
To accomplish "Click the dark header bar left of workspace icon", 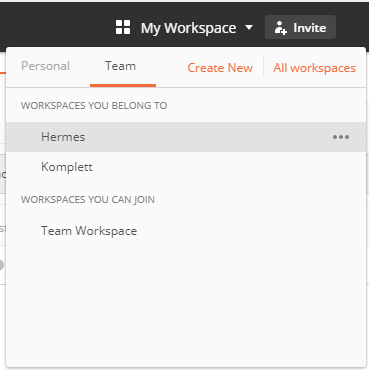I will click(57, 25).
